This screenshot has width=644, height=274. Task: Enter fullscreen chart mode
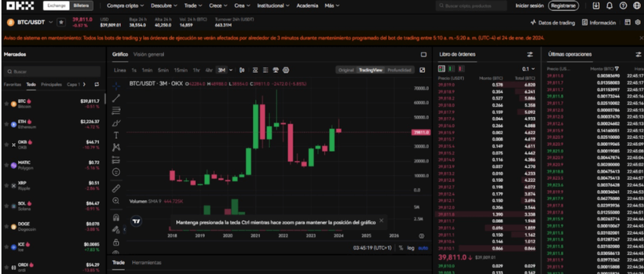422,70
